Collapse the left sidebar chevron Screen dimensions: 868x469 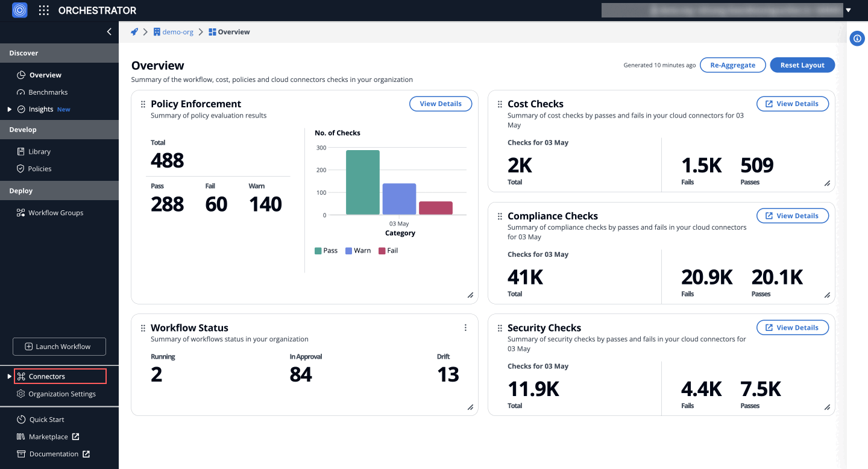pyautogui.click(x=109, y=32)
